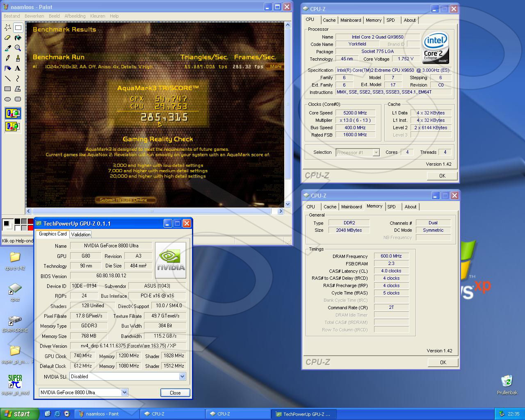Pick the Text tool in Paint

tap(18, 68)
